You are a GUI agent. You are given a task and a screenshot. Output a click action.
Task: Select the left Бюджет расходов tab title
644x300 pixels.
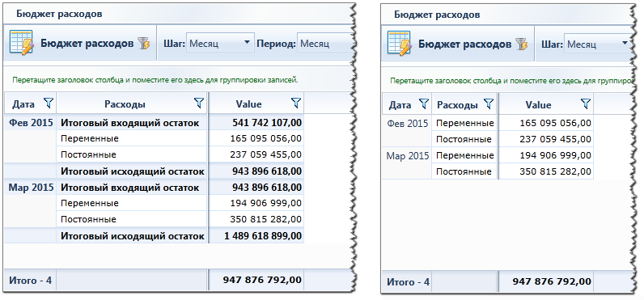(59, 14)
